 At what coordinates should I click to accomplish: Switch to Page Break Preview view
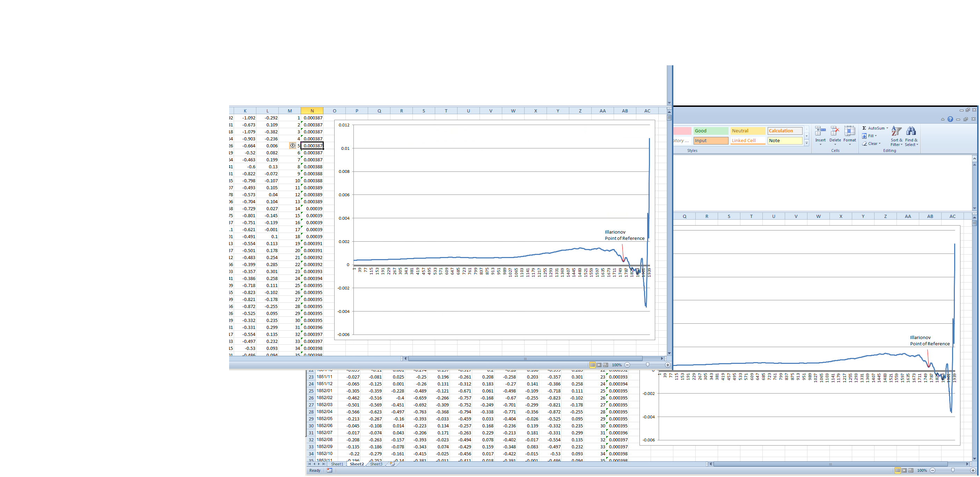click(x=911, y=470)
